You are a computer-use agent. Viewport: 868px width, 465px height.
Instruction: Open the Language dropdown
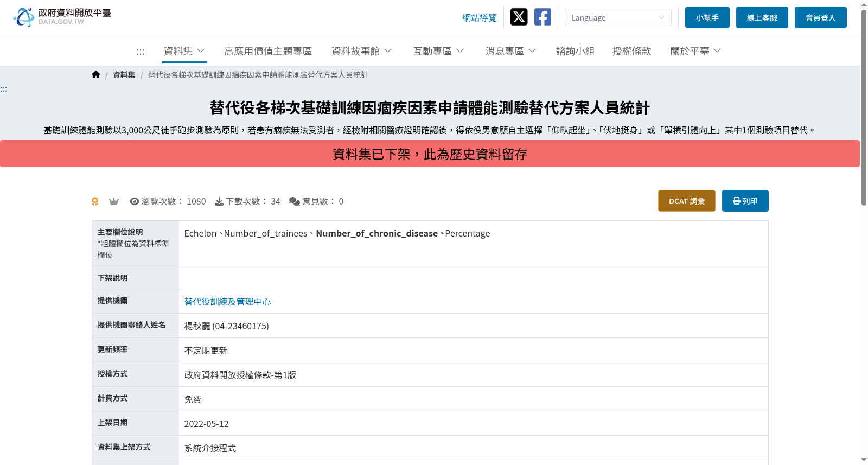click(x=618, y=17)
